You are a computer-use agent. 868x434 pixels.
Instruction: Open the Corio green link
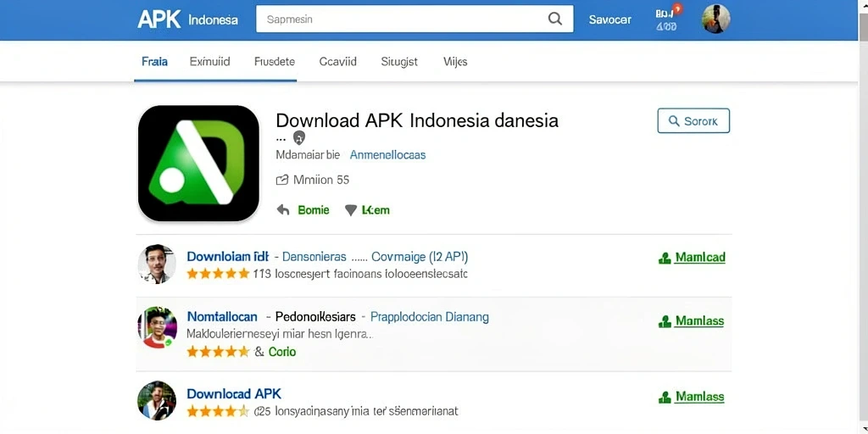click(282, 352)
